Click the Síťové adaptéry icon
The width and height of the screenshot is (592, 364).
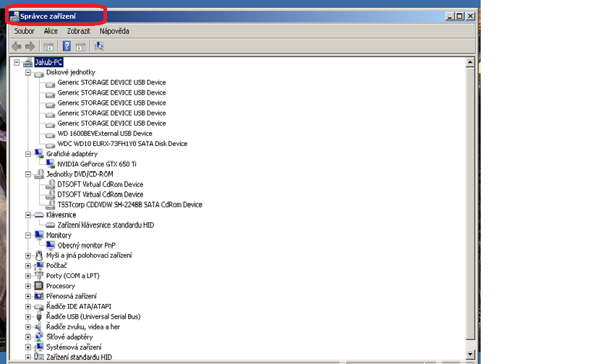(39, 337)
